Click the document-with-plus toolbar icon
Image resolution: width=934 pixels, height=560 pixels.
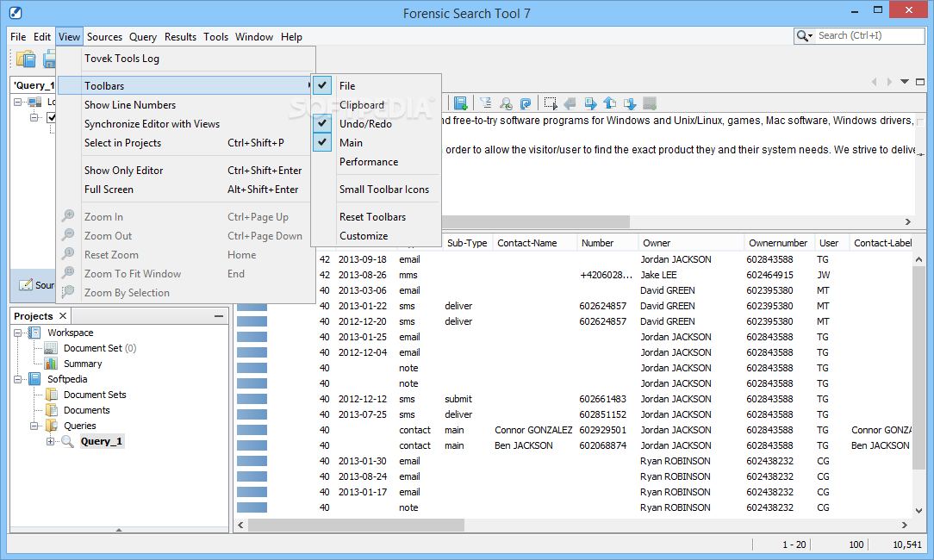(x=460, y=103)
